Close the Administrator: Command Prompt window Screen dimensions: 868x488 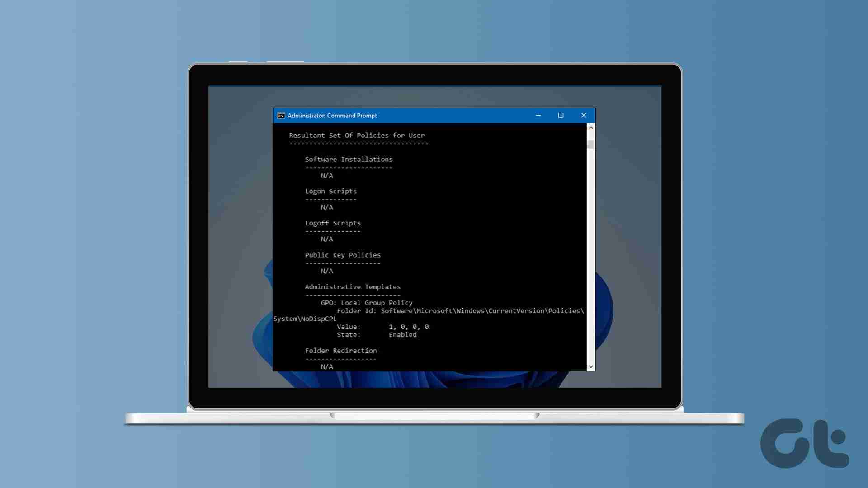584,116
